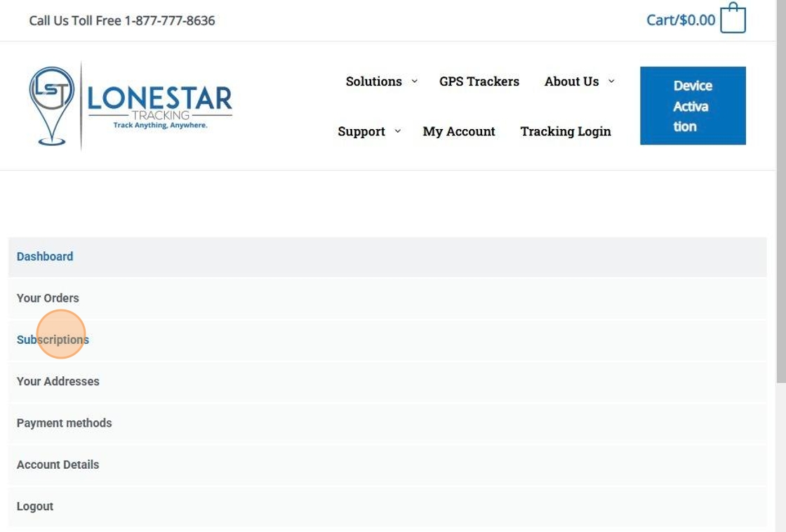
Task: Click the page vertical scrollbar thumb
Action: point(781,192)
